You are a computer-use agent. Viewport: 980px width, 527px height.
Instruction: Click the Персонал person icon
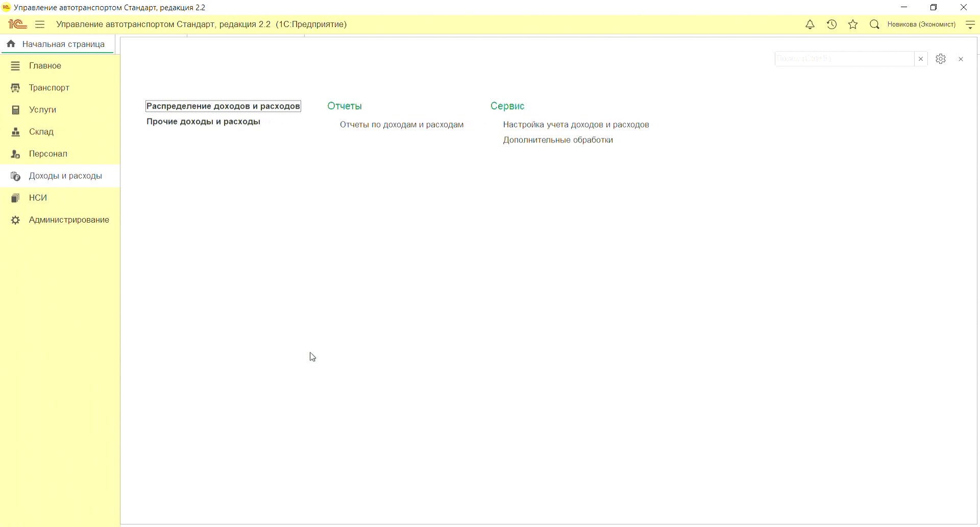click(15, 154)
